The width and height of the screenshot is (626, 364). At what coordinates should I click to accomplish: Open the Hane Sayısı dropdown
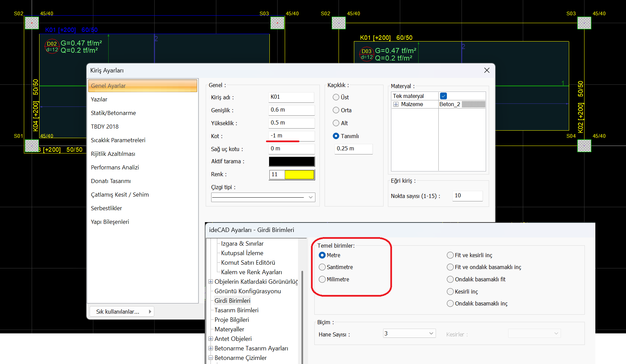409,333
